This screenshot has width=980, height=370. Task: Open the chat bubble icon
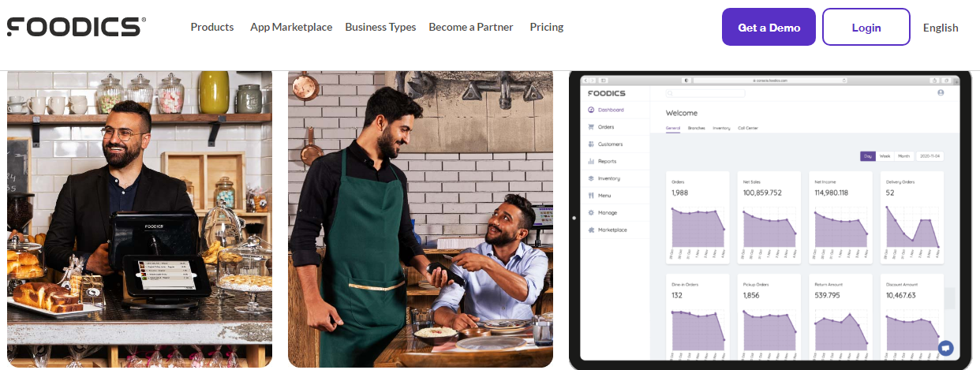(945, 348)
